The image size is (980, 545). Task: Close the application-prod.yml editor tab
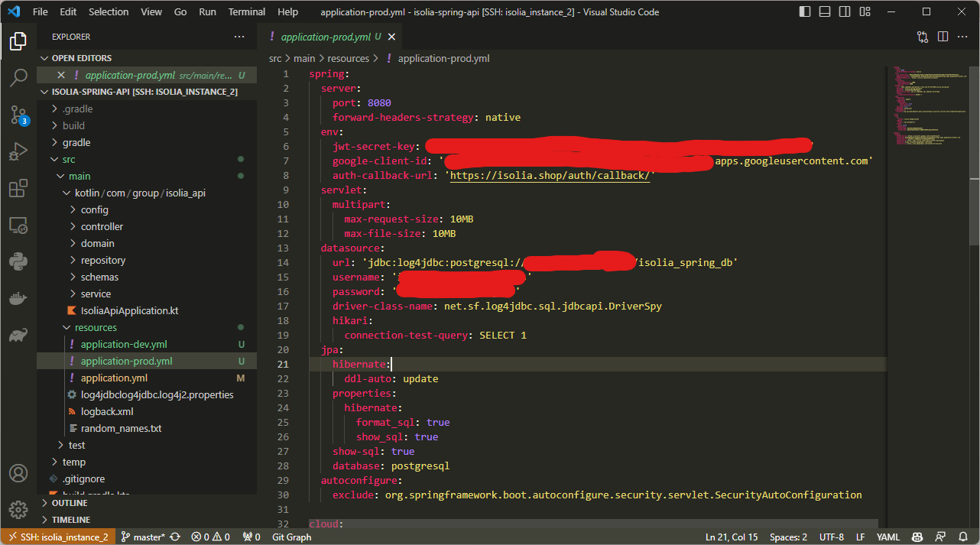click(392, 37)
